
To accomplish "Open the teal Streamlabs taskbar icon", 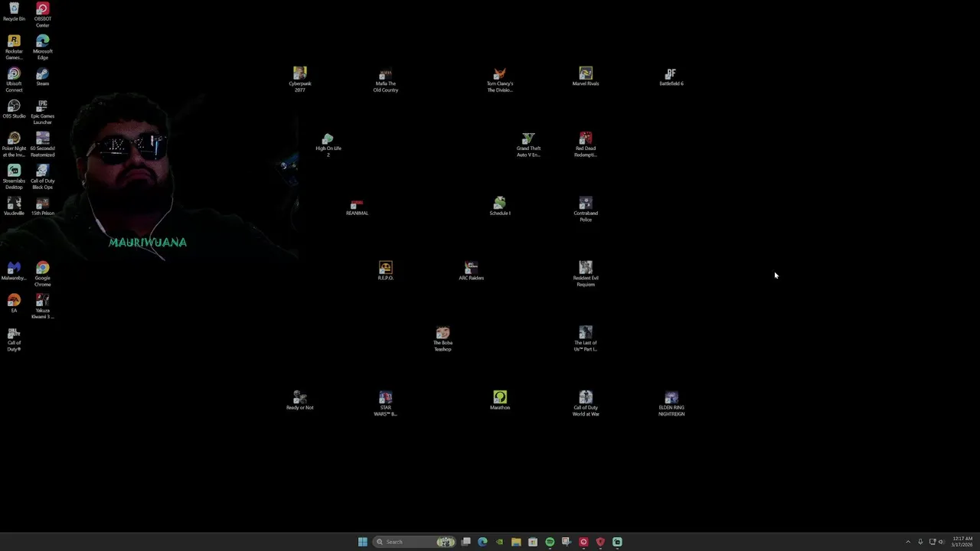I will pos(617,542).
